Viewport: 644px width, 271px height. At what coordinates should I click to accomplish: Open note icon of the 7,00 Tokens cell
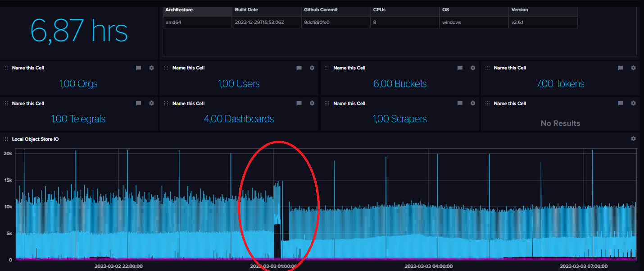pyautogui.click(x=621, y=68)
